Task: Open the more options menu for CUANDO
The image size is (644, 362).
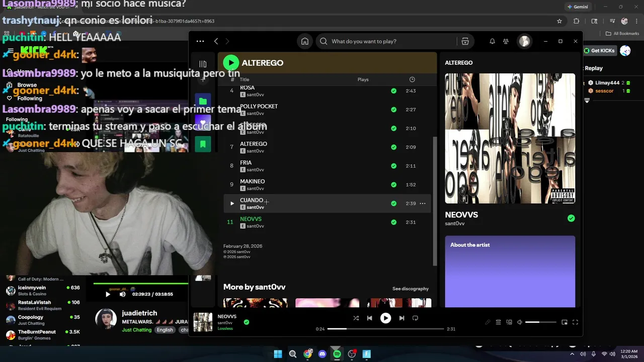Action: click(x=423, y=204)
